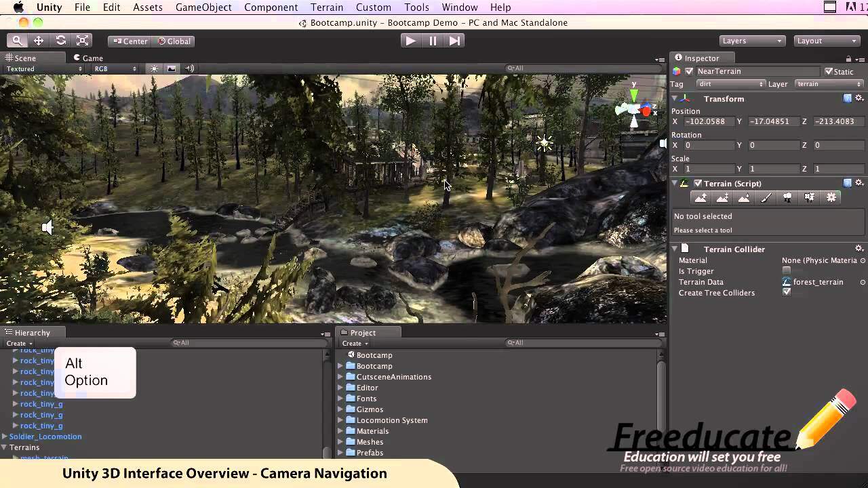Open the Project Create dropdown
The width and height of the screenshot is (868, 488).
tap(355, 343)
